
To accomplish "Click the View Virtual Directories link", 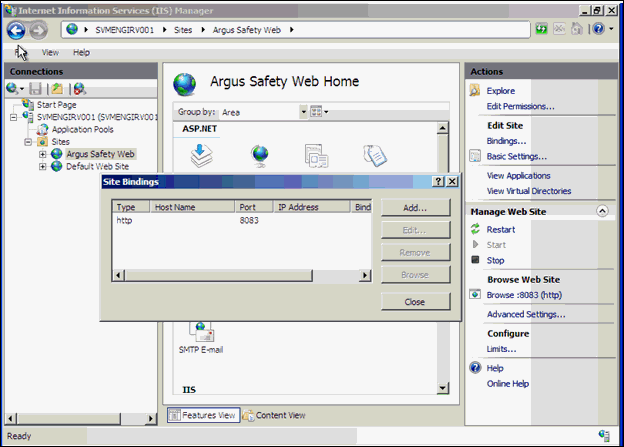I will (529, 191).
